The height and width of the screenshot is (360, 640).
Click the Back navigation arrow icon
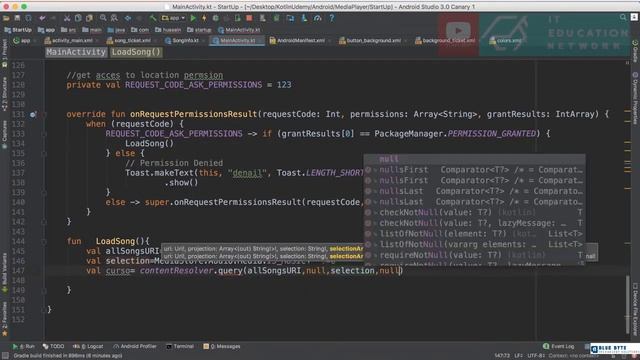pos(128,18)
